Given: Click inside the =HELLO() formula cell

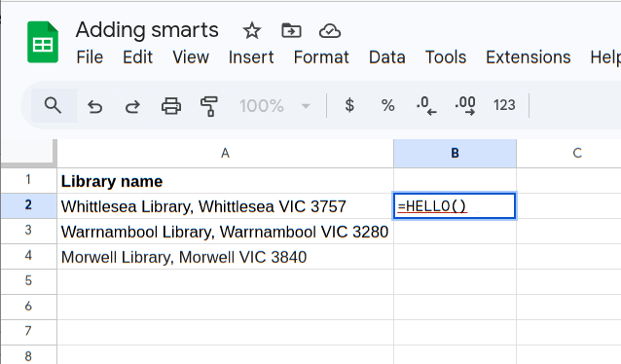Looking at the screenshot, I should [455, 205].
